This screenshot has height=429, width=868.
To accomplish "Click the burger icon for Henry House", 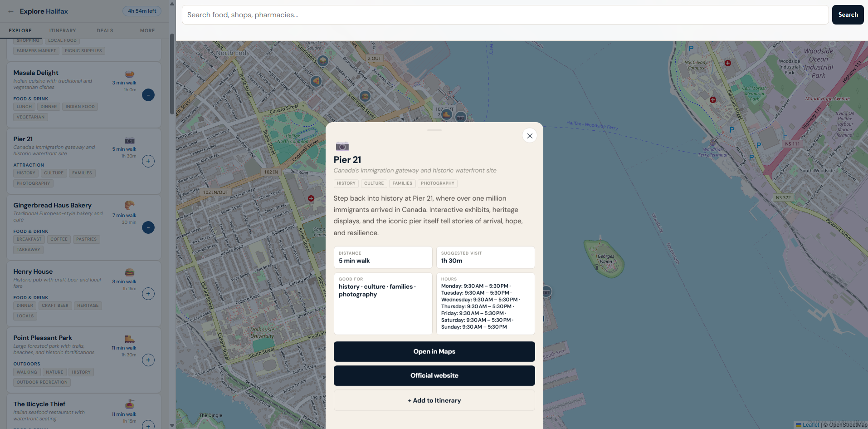I will pos(130,272).
